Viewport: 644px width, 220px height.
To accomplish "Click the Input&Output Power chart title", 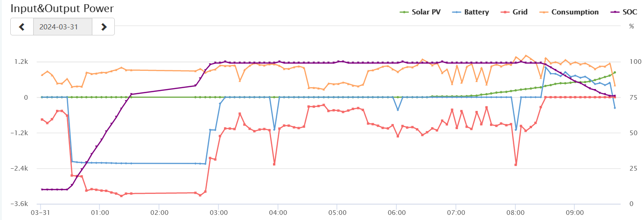I will tap(62, 8).
